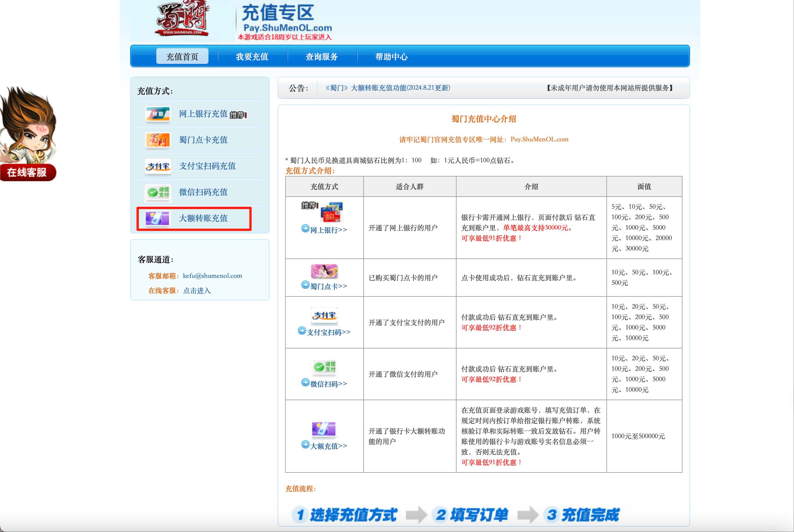Click the Pay.ShuMenOL.com 充值专区 header banner
The height and width of the screenshot is (532, 794).
point(285,22)
